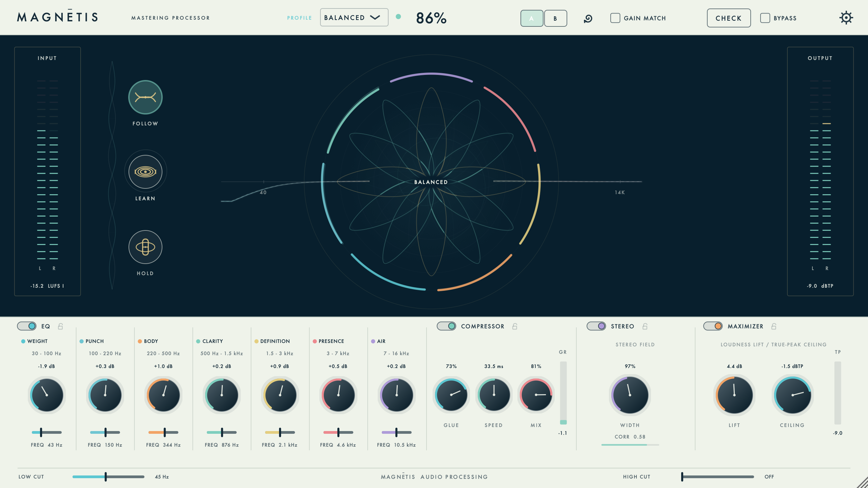Activate the Follow mode icon
The image size is (868, 488).
pos(145,97)
